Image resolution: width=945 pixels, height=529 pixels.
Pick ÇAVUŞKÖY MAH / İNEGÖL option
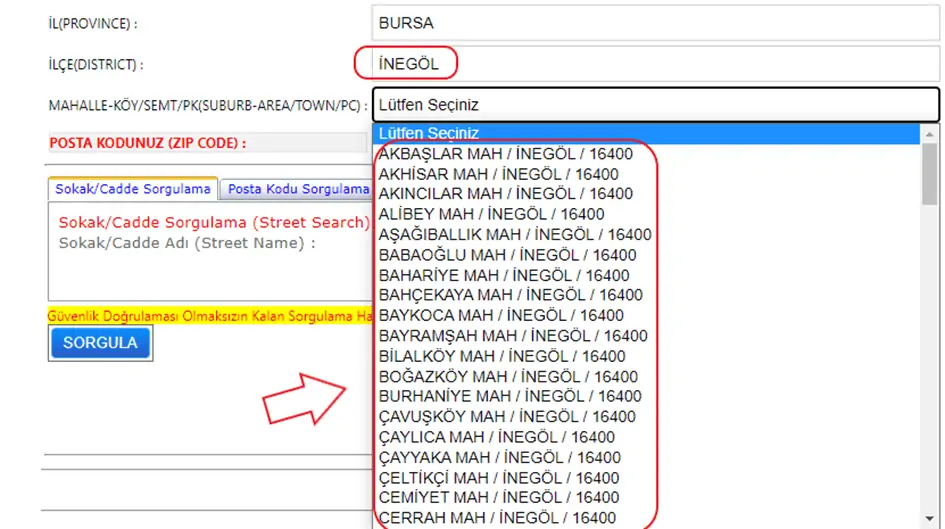[506, 417]
